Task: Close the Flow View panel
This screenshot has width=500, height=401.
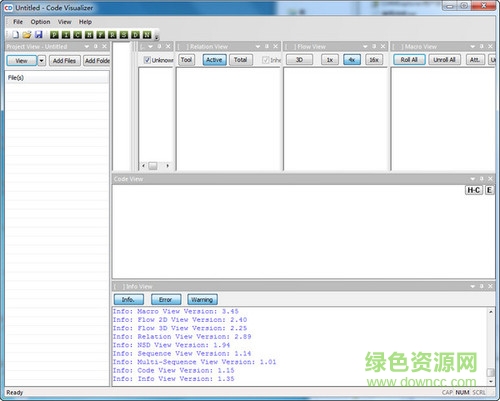Action: (x=383, y=46)
